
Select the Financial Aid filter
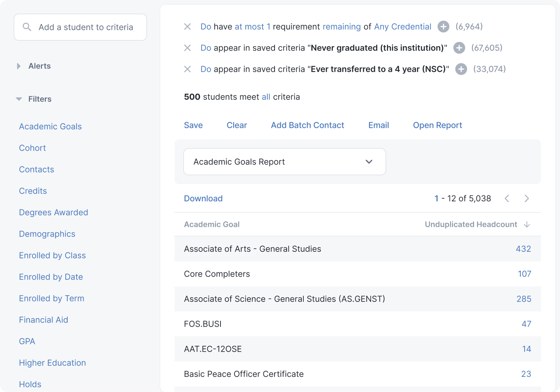[x=44, y=320]
